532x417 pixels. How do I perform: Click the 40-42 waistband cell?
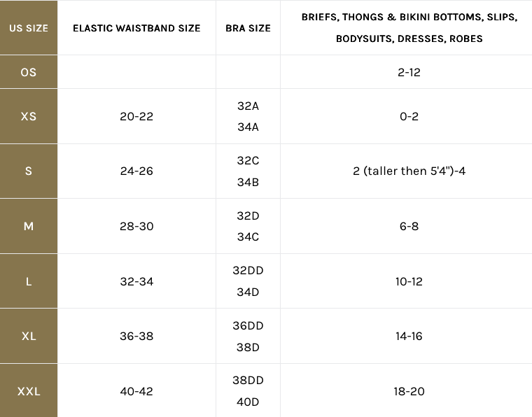[136, 391]
